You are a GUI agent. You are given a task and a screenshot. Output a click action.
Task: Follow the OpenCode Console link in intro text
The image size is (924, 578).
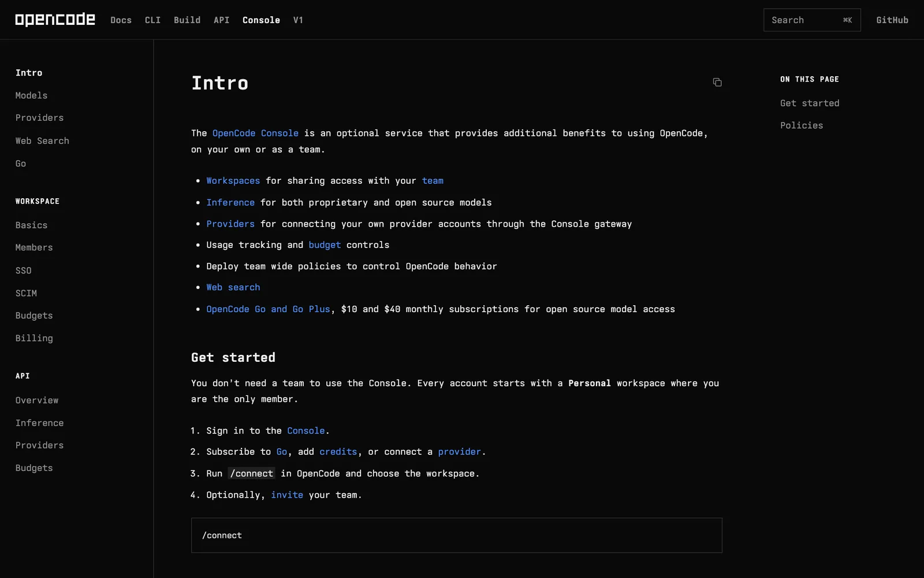tap(255, 133)
